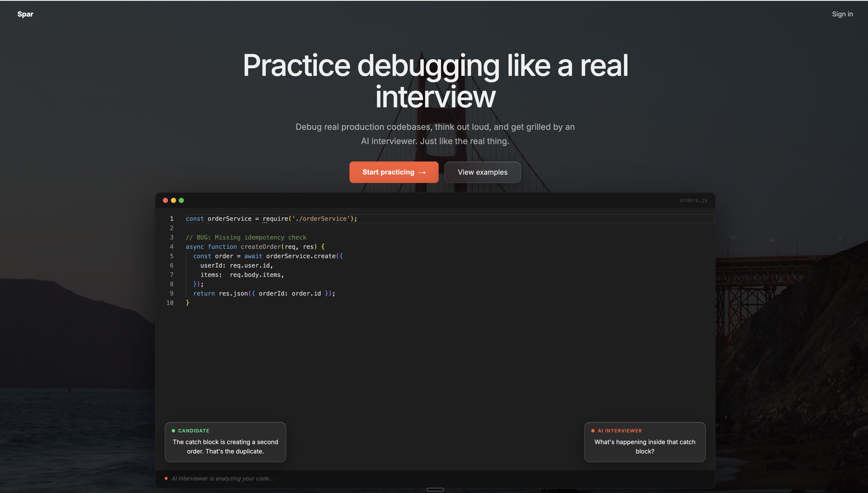Click the red dot in editor titlebar
This screenshot has height=493, width=868.
coord(165,200)
